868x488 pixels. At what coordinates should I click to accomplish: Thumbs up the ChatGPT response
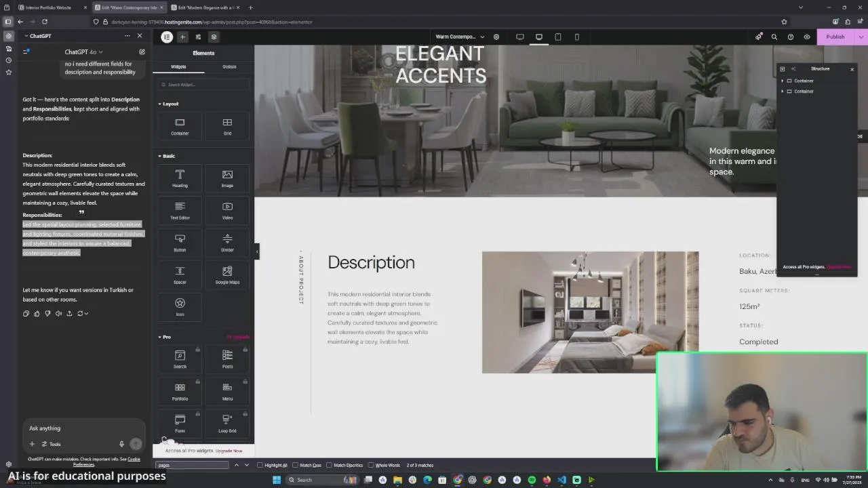pos(37,313)
